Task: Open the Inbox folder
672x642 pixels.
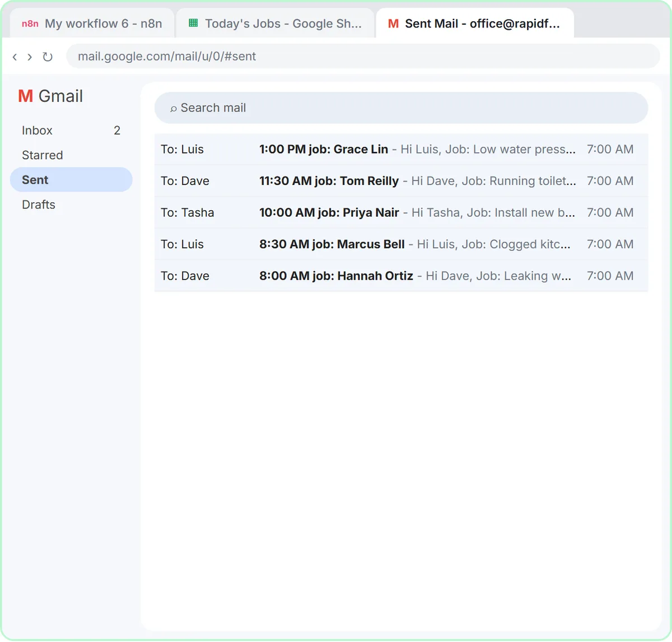Action: coord(71,131)
